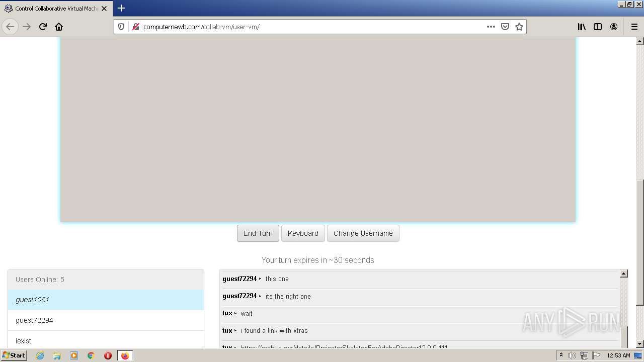The height and width of the screenshot is (362, 644).
Task: Show hidden system tray icons
Action: [x=561, y=355]
